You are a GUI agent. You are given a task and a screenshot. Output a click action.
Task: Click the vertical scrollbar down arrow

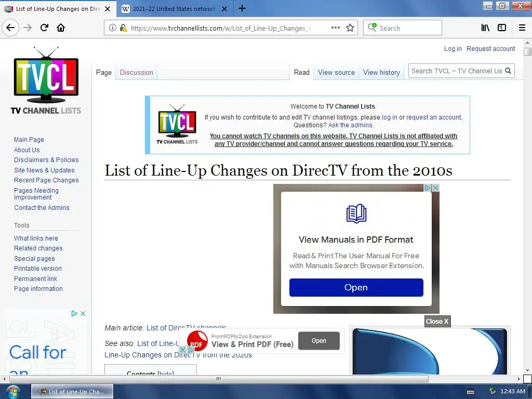[527, 370]
